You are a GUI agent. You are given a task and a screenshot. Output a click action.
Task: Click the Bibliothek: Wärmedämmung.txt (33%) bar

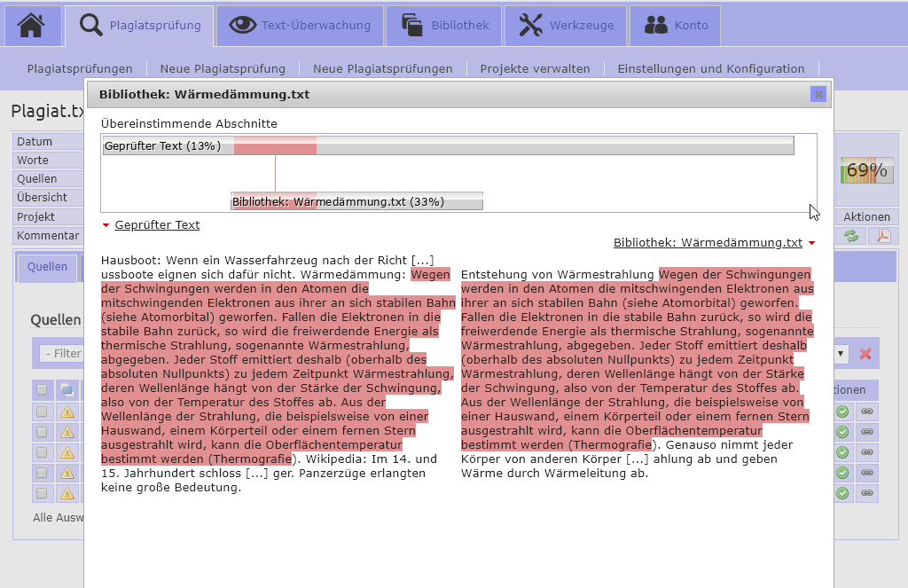pos(356,201)
